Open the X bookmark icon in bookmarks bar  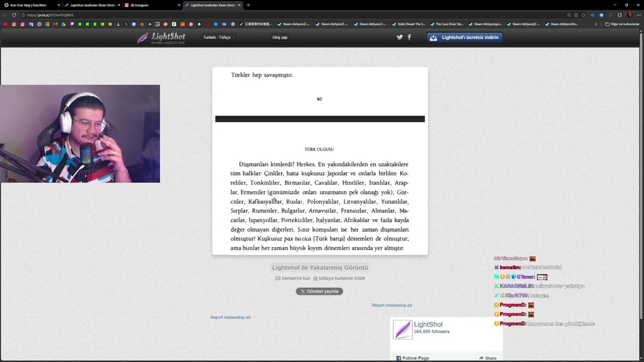126,24
